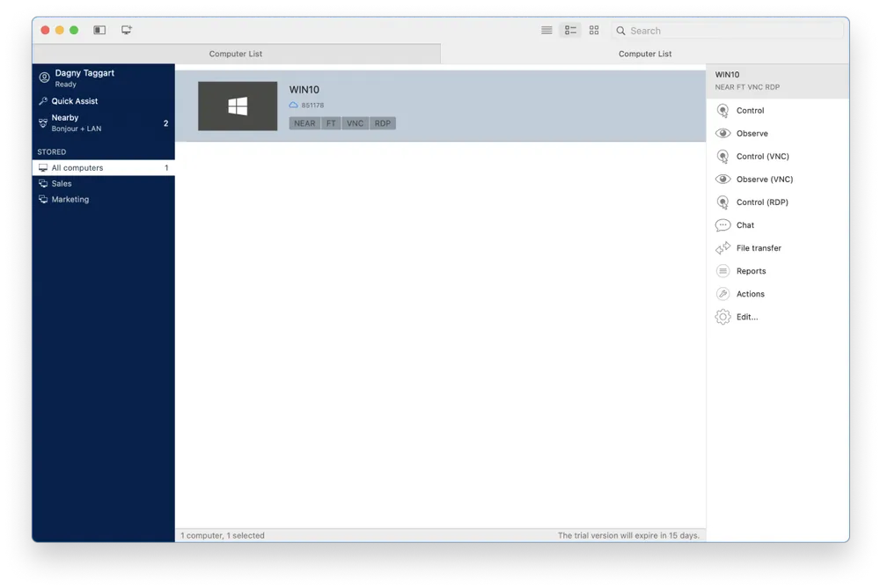Click the computer ID 851178
The height and width of the screenshot is (588, 880).
312,105
